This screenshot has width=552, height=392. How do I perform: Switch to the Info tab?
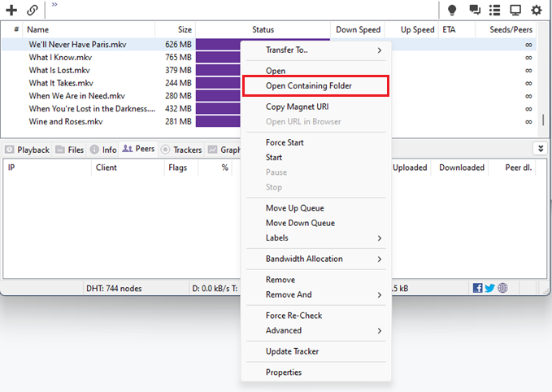[103, 150]
